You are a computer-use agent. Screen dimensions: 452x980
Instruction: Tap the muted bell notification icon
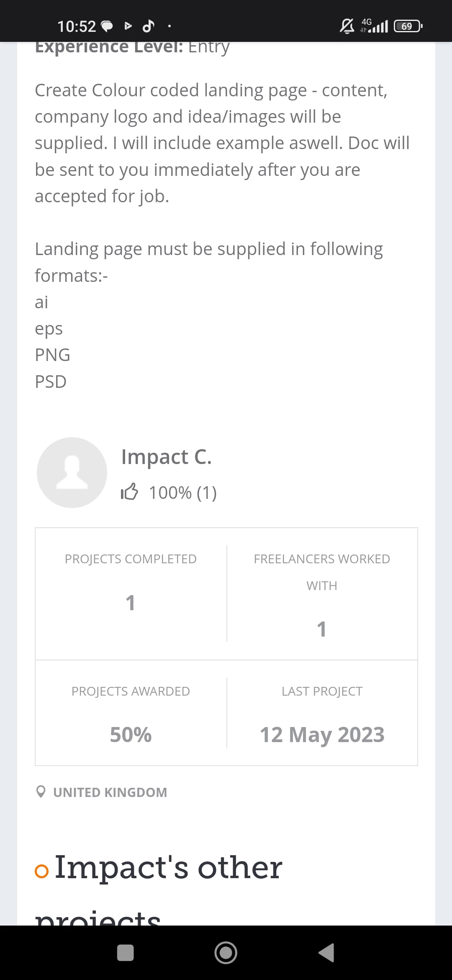coord(347,26)
